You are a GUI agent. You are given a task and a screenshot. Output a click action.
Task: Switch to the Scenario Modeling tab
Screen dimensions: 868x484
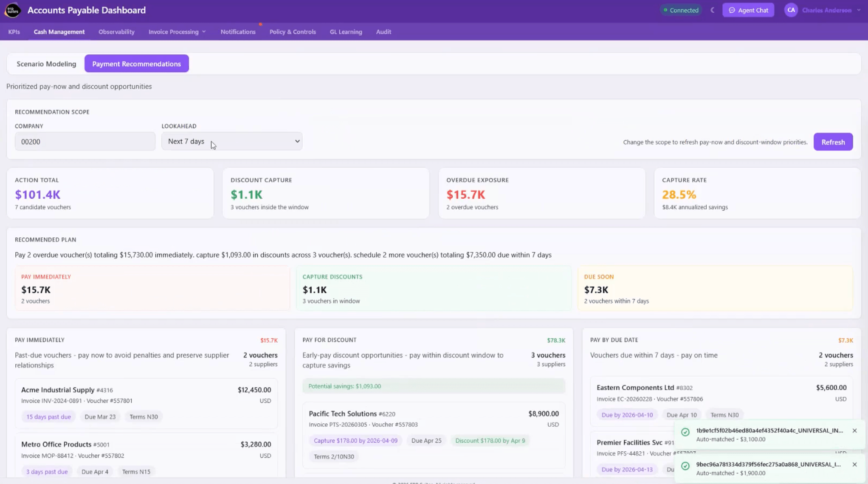[46, 64]
